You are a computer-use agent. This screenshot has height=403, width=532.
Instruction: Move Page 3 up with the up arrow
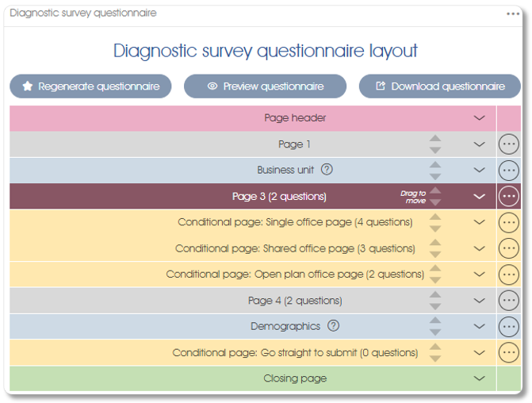pos(435,190)
